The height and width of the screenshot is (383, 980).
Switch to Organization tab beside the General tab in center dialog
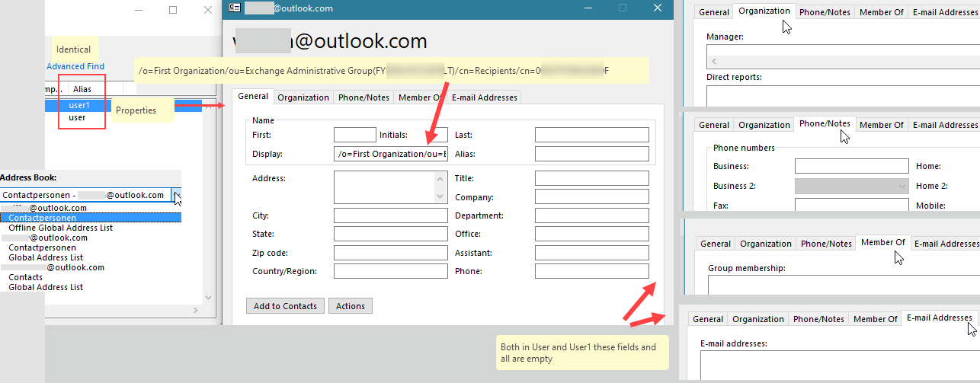coord(303,97)
